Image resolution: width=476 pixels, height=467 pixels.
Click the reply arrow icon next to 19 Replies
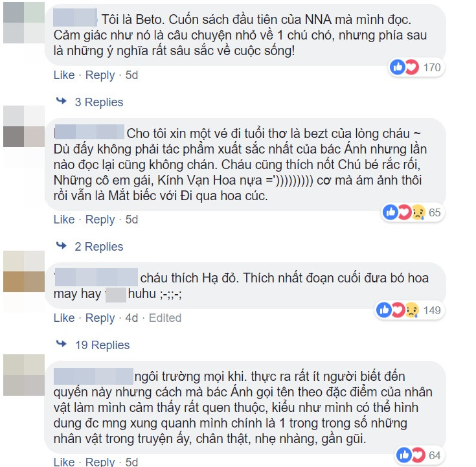pos(62,344)
